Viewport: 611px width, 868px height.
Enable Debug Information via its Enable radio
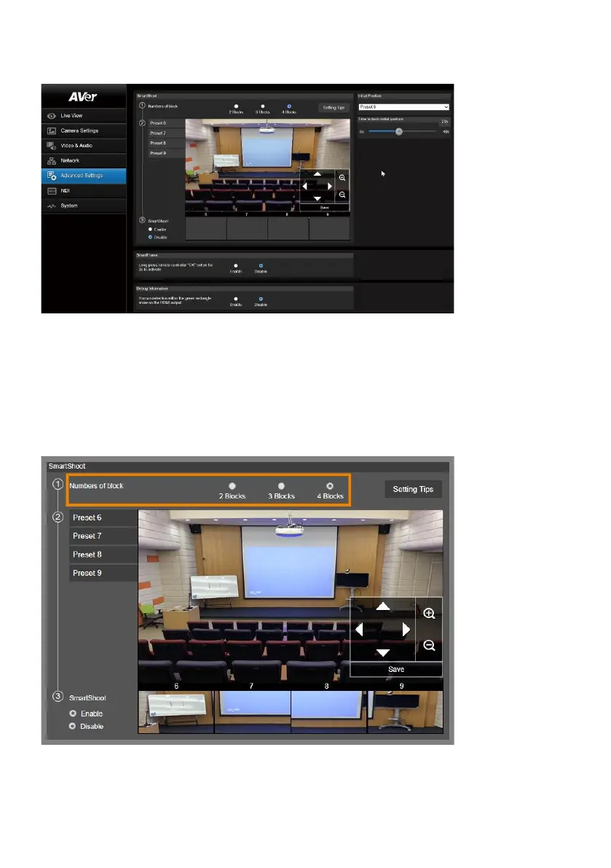235,299
